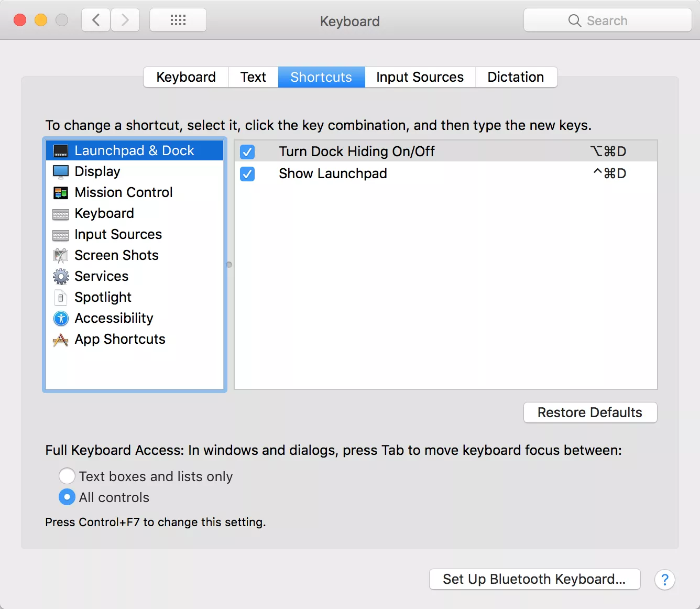Switch to the Text tab

point(253,77)
